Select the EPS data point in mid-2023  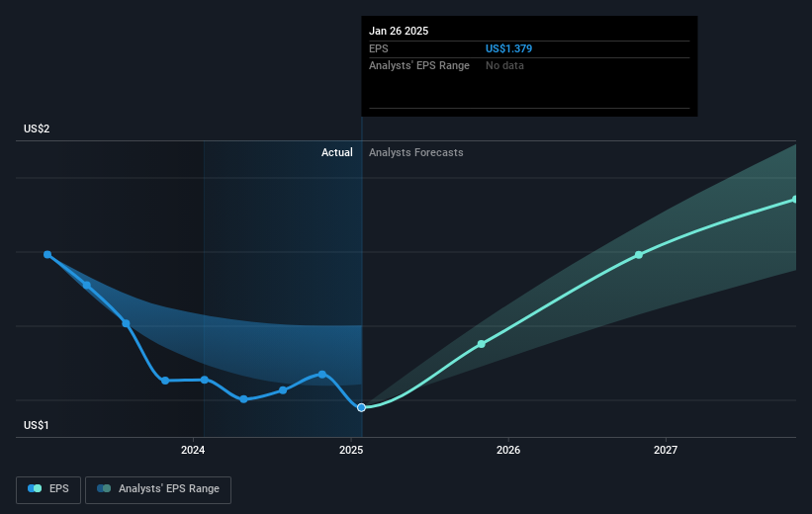(126, 323)
